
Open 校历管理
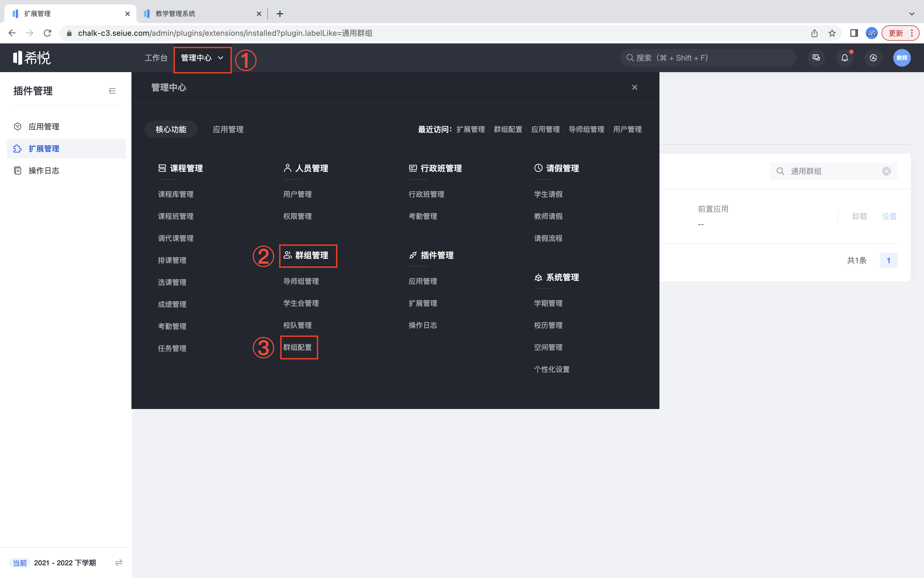[548, 325]
